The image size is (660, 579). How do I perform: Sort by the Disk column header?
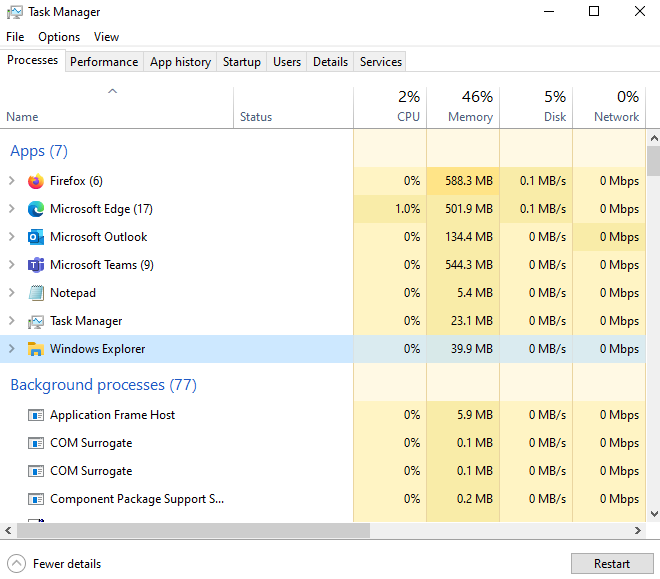536,108
